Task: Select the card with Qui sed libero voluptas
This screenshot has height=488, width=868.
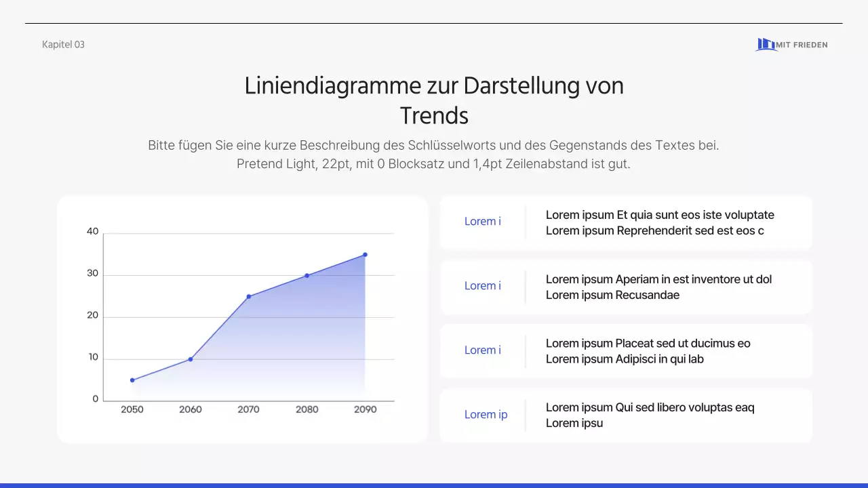Action: (626, 415)
